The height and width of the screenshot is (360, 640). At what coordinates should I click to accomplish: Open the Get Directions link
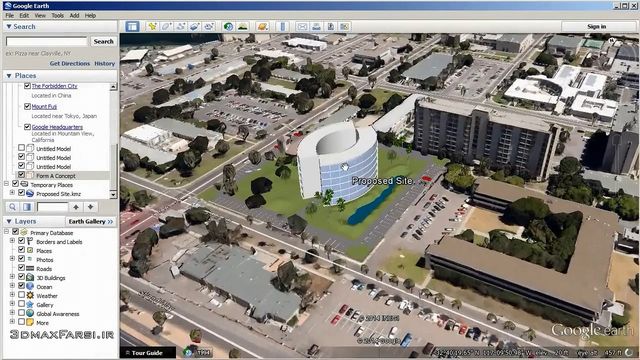[x=70, y=64]
